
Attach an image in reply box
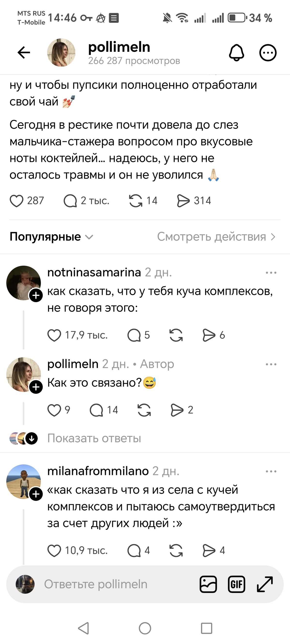point(208,584)
